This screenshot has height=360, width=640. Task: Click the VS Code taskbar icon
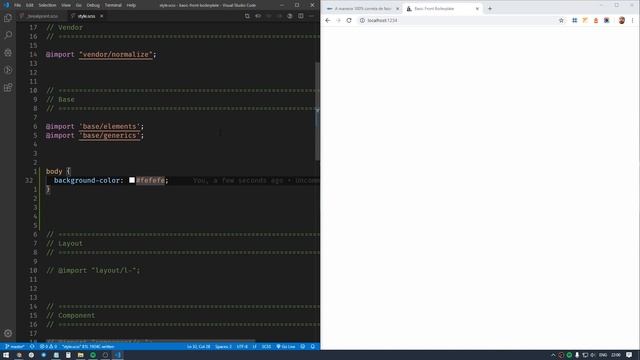[118, 355]
